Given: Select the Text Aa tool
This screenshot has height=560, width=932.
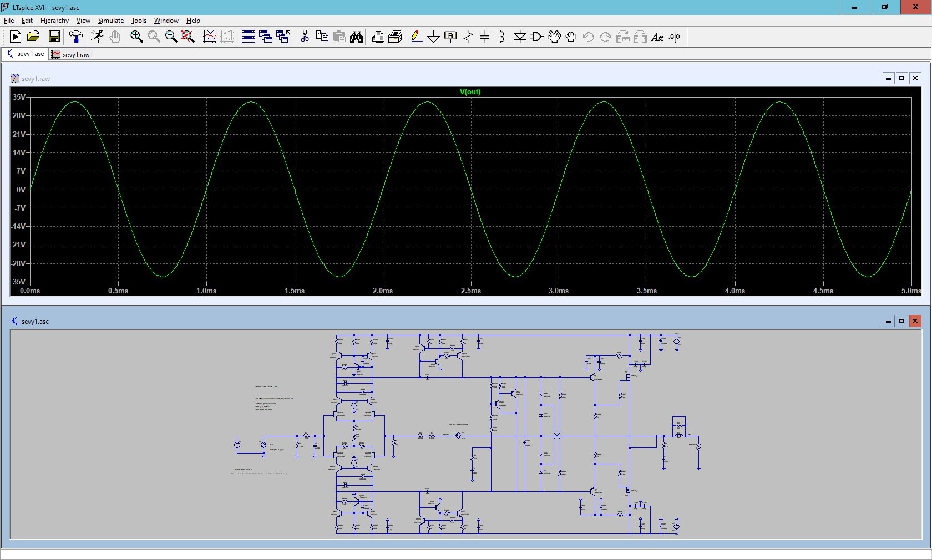Looking at the screenshot, I should click(657, 37).
